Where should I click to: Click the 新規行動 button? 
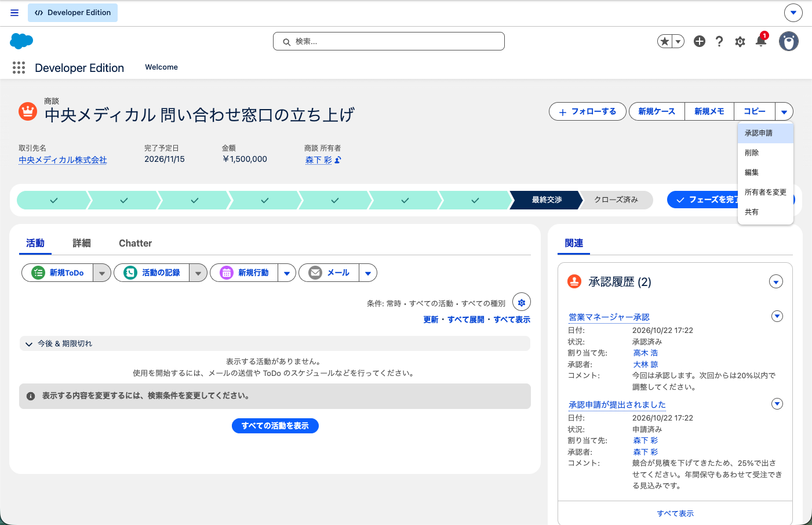point(245,273)
